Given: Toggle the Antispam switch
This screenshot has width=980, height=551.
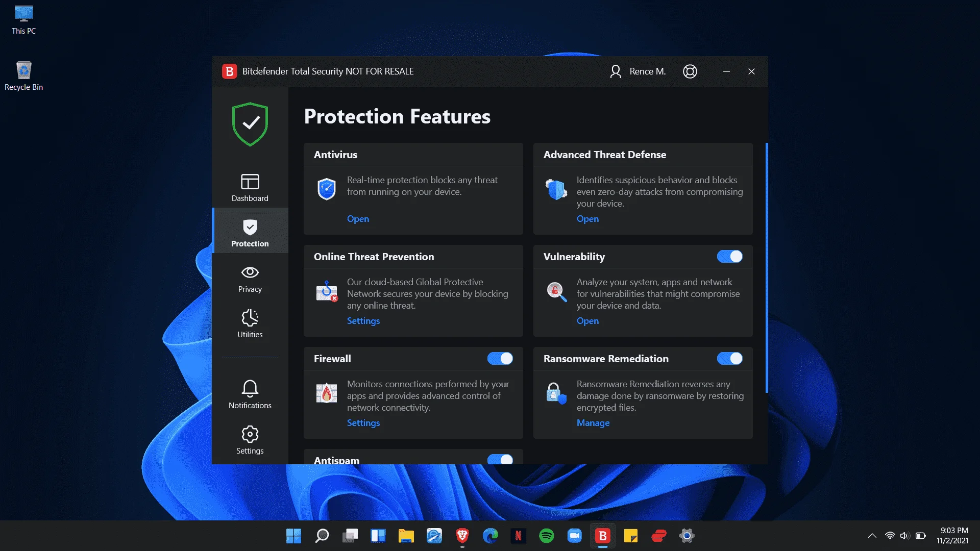Looking at the screenshot, I should pyautogui.click(x=500, y=459).
